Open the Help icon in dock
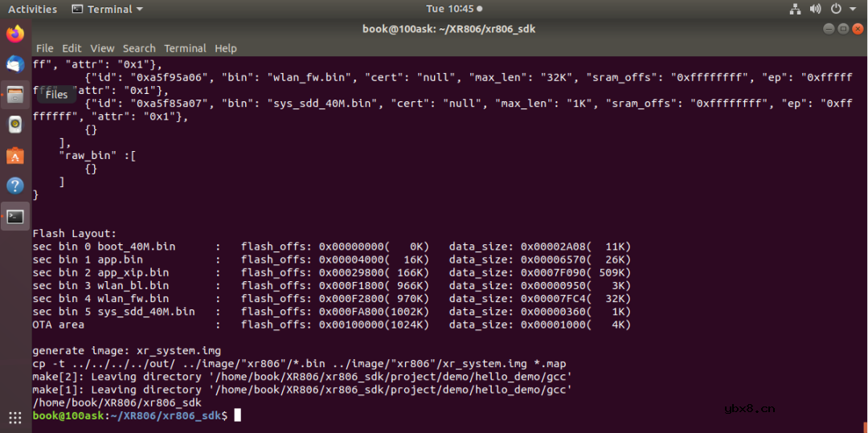 (15, 186)
